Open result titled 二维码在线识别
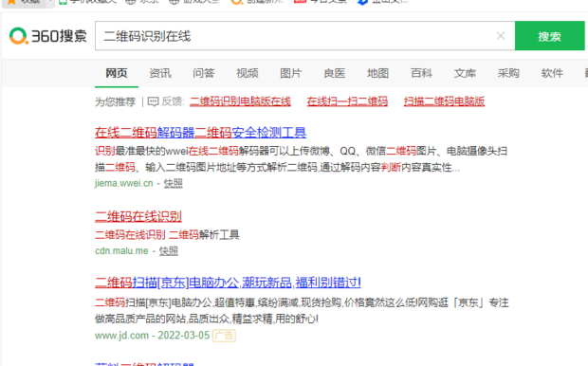Image resolution: width=588 pixels, height=366 pixels. pos(138,216)
